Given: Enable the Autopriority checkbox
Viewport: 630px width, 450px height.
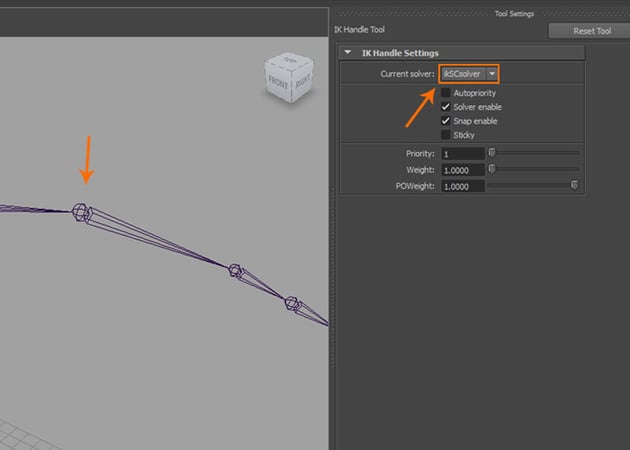Looking at the screenshot, I should tap(446, 93).
